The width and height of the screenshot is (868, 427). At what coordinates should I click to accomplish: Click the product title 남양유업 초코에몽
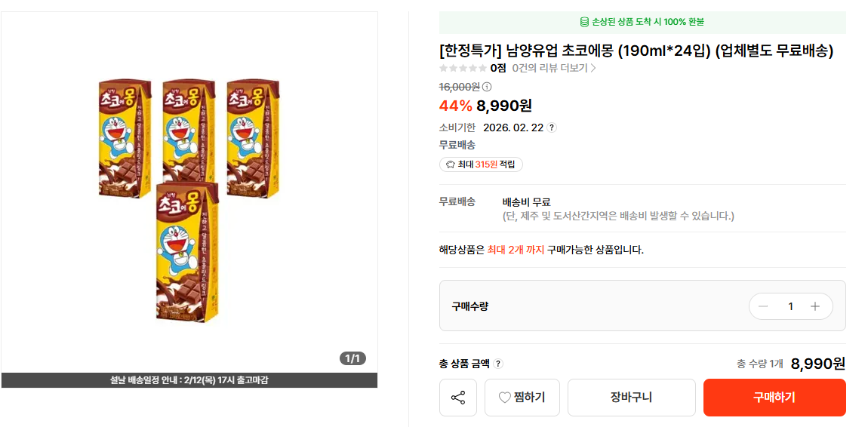tap(636, 51)
